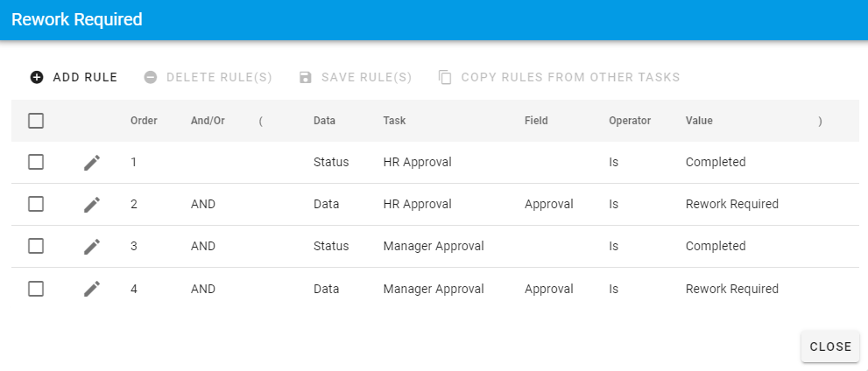Click the Order column header
Image resolution: width=868 pixels, height=371 pixels.
(144, 121)
